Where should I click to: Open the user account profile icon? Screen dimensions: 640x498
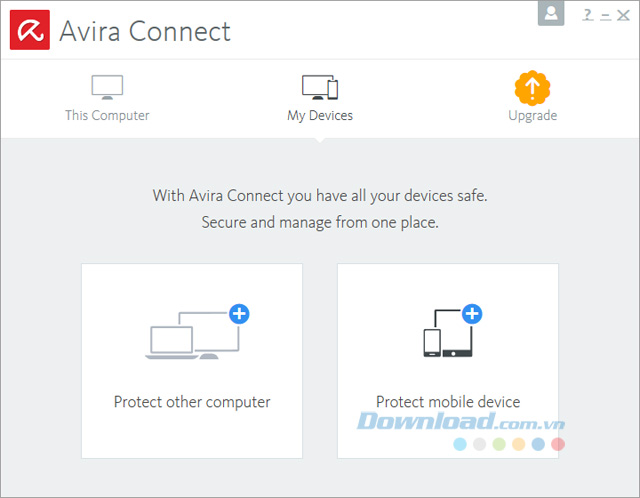(x=551, y=13)
